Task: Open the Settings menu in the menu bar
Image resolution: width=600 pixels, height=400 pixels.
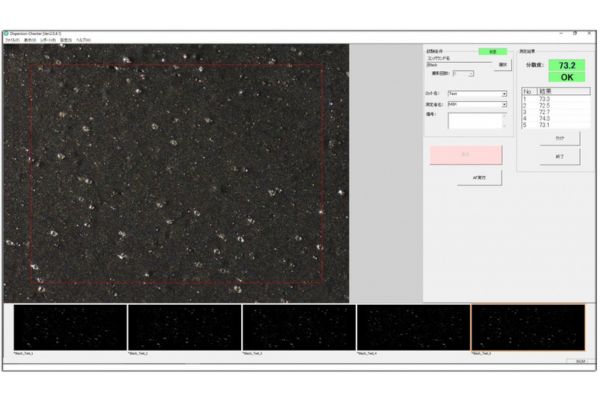Action: [67, 40]
